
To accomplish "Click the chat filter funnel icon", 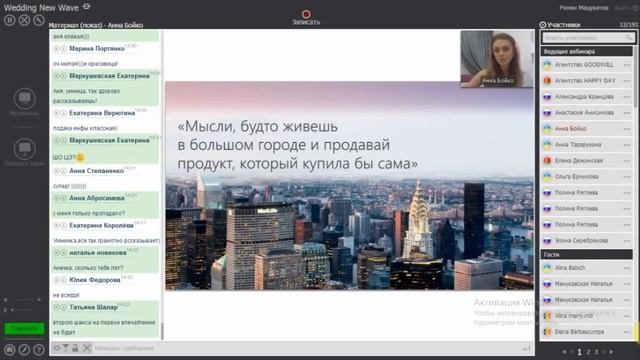I will pyautogui.click(x=65, y=348).
